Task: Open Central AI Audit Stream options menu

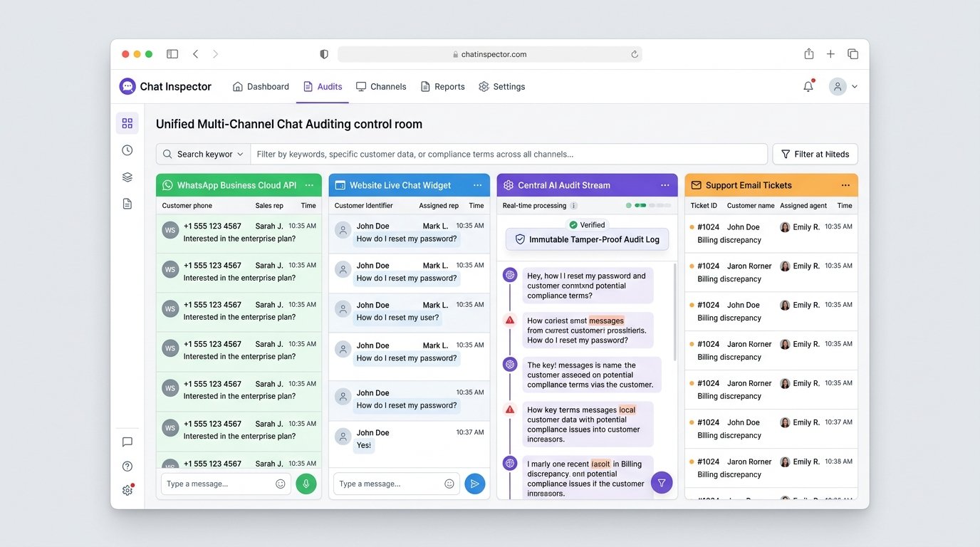Action: click(x=664, y=185)
